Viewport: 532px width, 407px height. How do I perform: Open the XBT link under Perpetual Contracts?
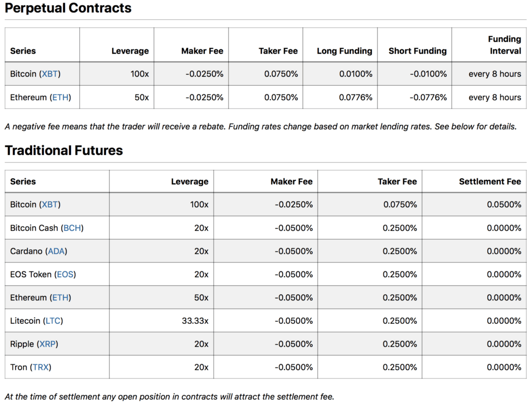50,74
